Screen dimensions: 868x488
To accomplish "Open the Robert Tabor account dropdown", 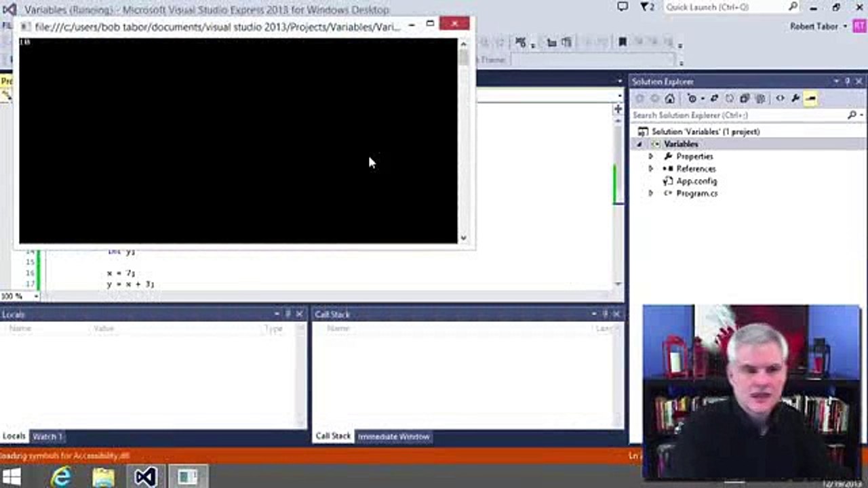I will tap(819, 26).
